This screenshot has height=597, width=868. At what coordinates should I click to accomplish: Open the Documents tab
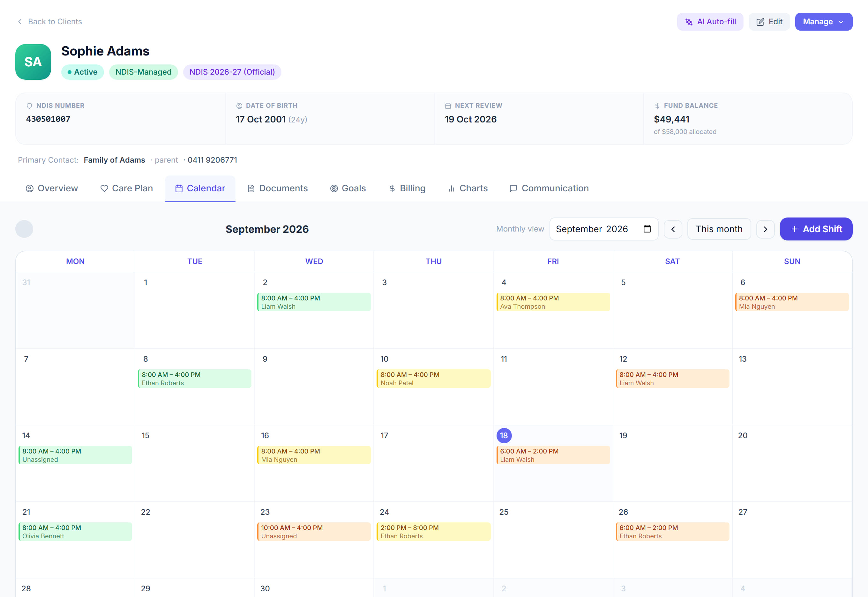click(x=277, y=188)
